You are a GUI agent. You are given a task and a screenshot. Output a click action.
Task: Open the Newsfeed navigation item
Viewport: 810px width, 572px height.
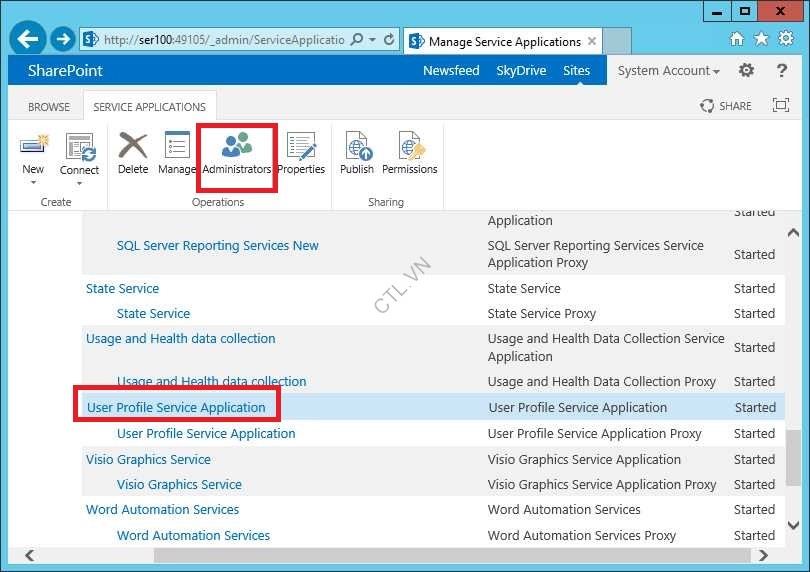451,71
